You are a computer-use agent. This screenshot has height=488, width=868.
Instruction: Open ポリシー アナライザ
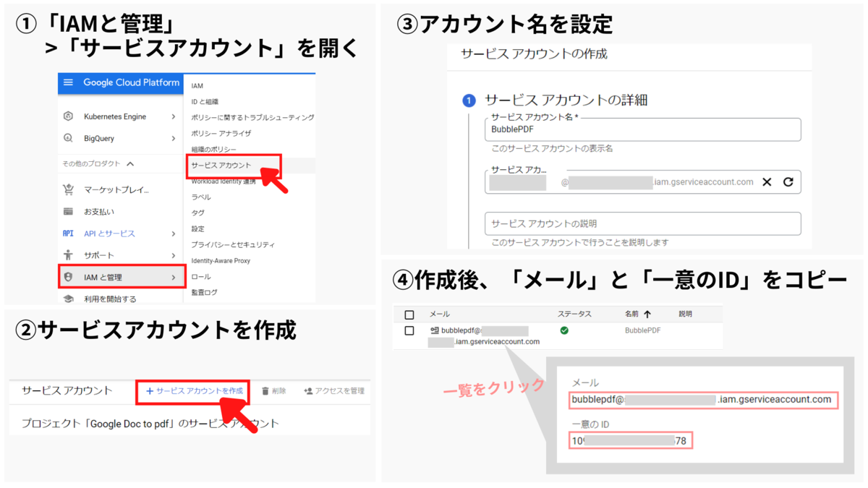pyautogui.click(x=221, y=133)
